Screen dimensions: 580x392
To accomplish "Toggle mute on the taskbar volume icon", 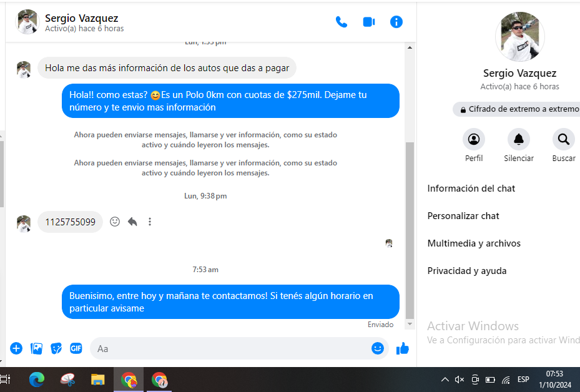I will tap(460, 380).
